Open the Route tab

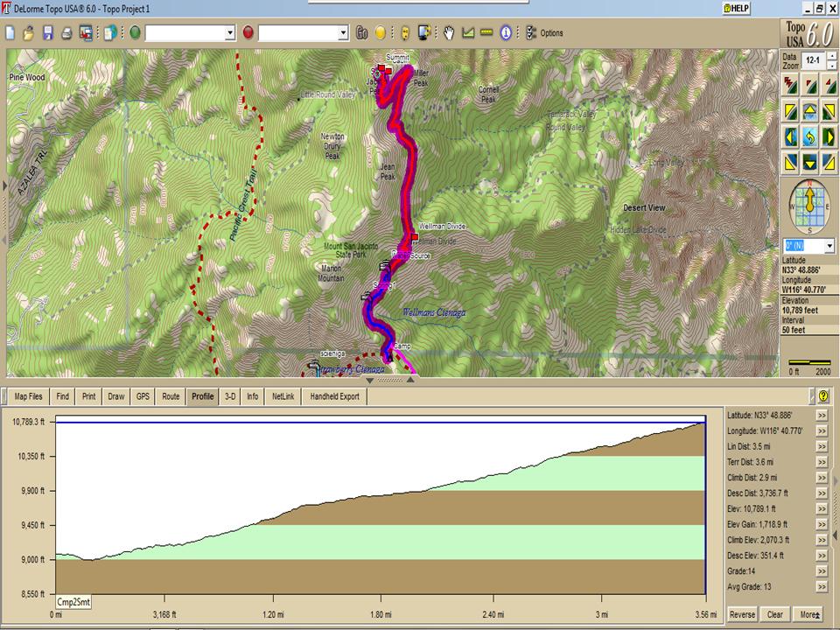pyautogui.click(x=171, y=396)
